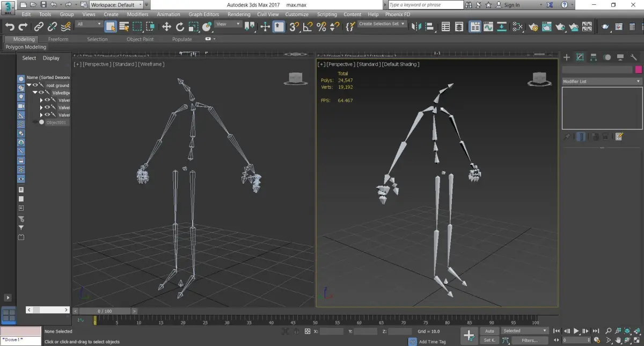Click the Mirror tool icon
The height and width of the screenshot is (346, 644).
click(x=416, y=26)
